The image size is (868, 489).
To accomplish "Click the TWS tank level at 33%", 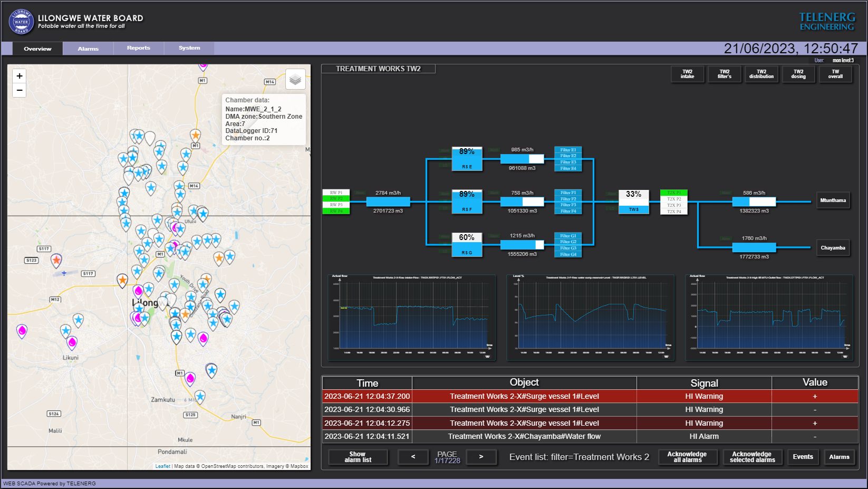I will pyautogui.click(x=634, y=202).
